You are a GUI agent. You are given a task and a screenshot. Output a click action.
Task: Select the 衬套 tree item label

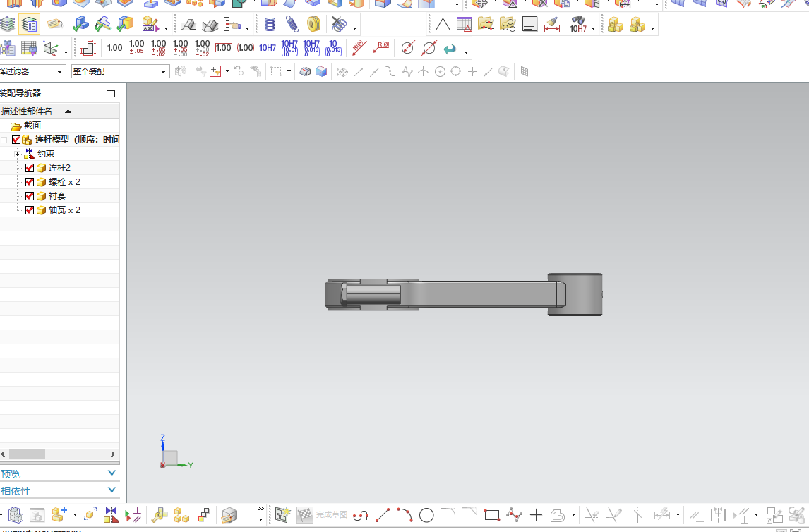[x=57, y=196]
